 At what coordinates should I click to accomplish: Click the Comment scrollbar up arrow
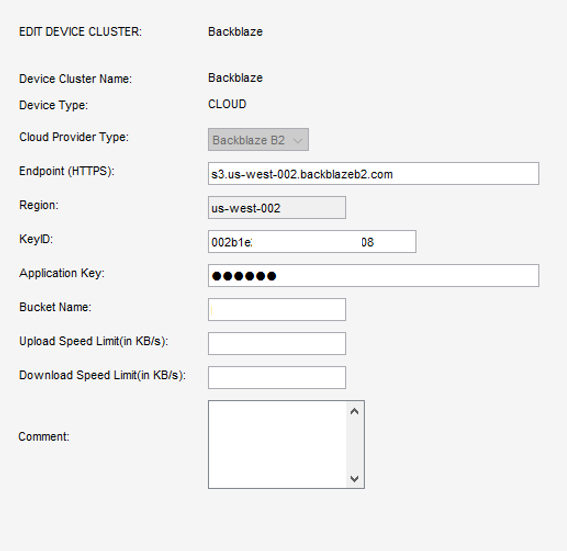[x=355, y=411]
